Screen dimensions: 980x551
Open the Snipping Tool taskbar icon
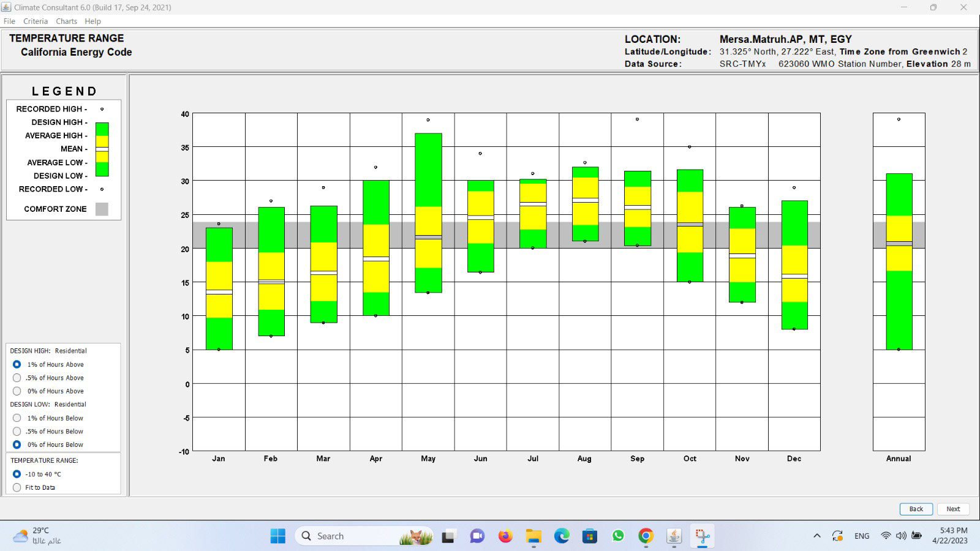702,536
